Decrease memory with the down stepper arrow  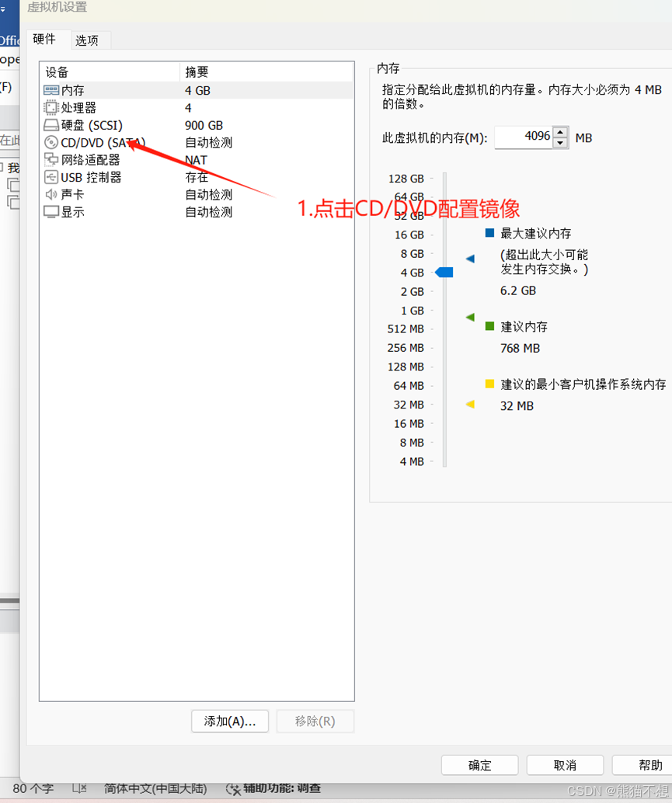coord(561,143)
